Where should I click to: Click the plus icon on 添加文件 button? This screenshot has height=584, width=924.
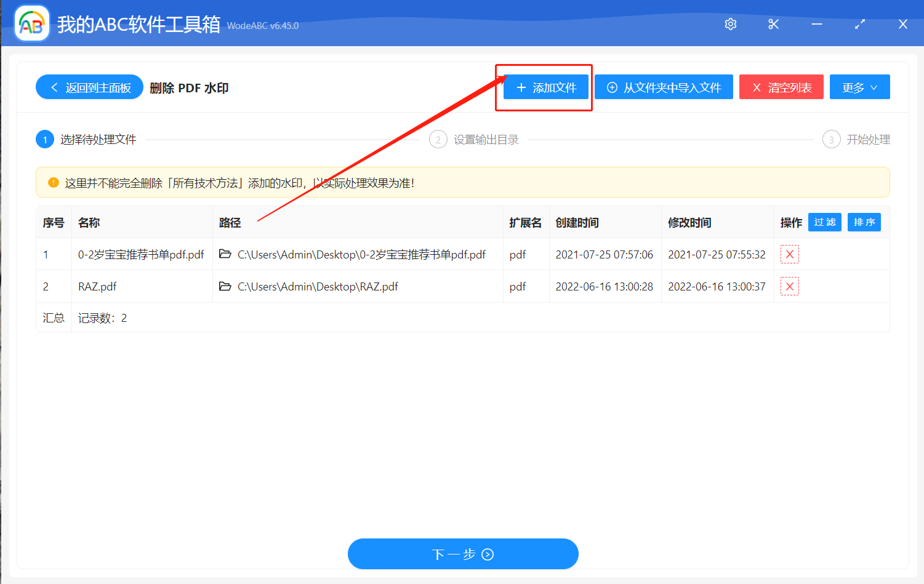tap(521, 87)
